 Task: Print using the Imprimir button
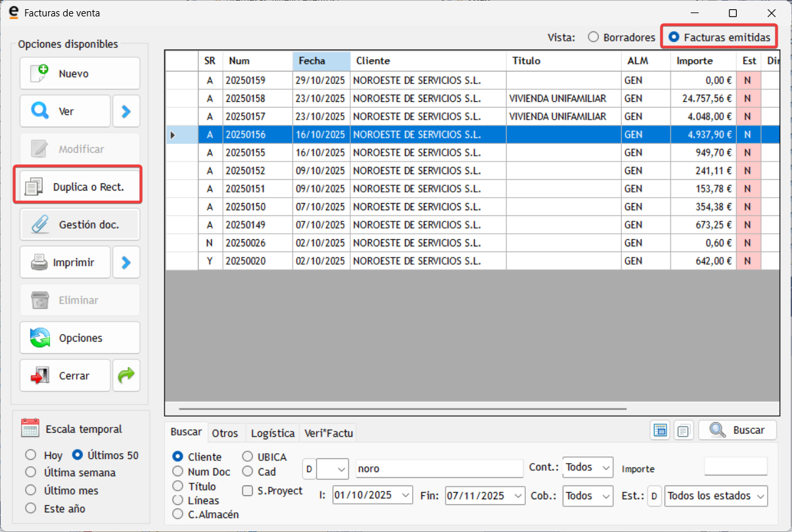point(65,263)
